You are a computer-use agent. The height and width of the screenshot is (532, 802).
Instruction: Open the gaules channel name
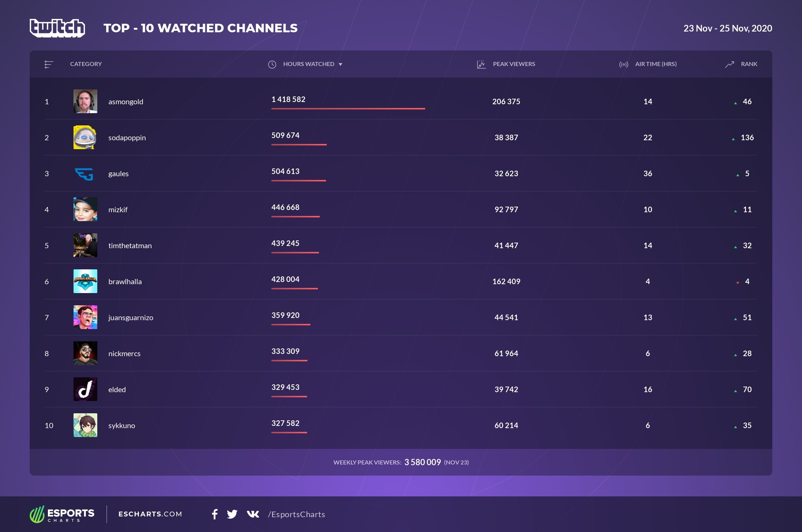(x=118, y=174)
